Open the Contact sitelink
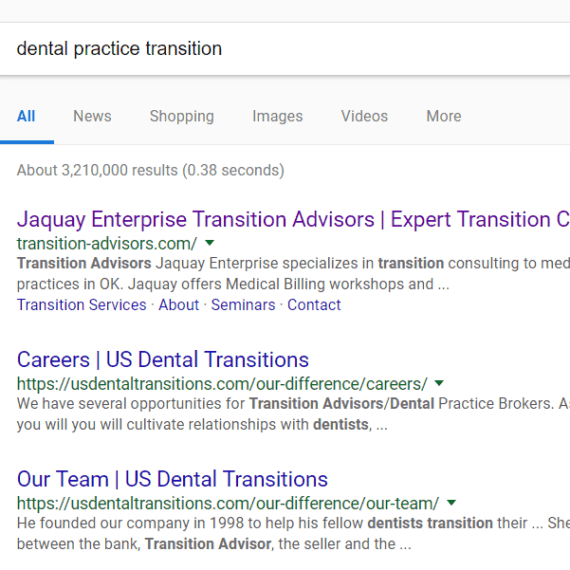The height and width of the screenshot is (570, 570). [x=314, y=305]
